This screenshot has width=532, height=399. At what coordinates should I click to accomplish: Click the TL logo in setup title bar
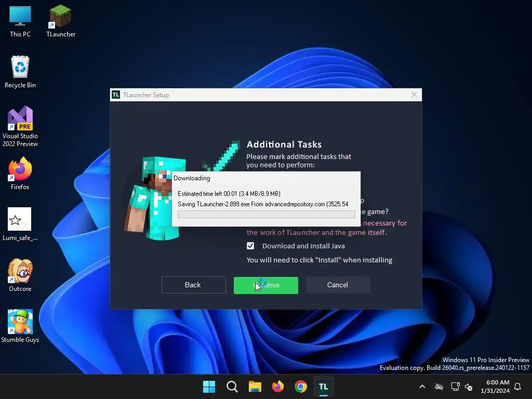(x=116, y=95)
